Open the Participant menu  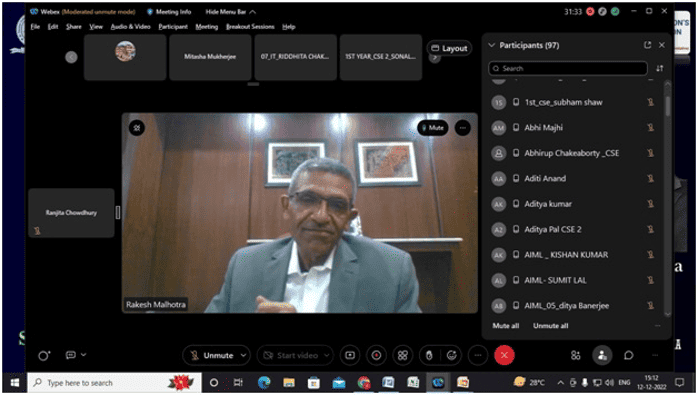tap(173, 27)
